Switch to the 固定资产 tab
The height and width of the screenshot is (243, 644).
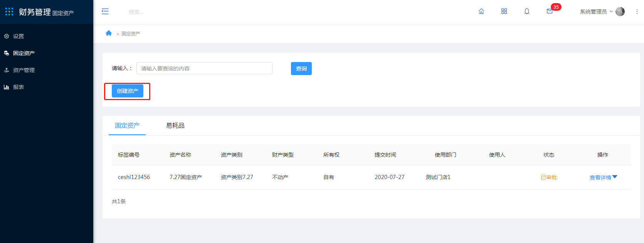(127, 126)
